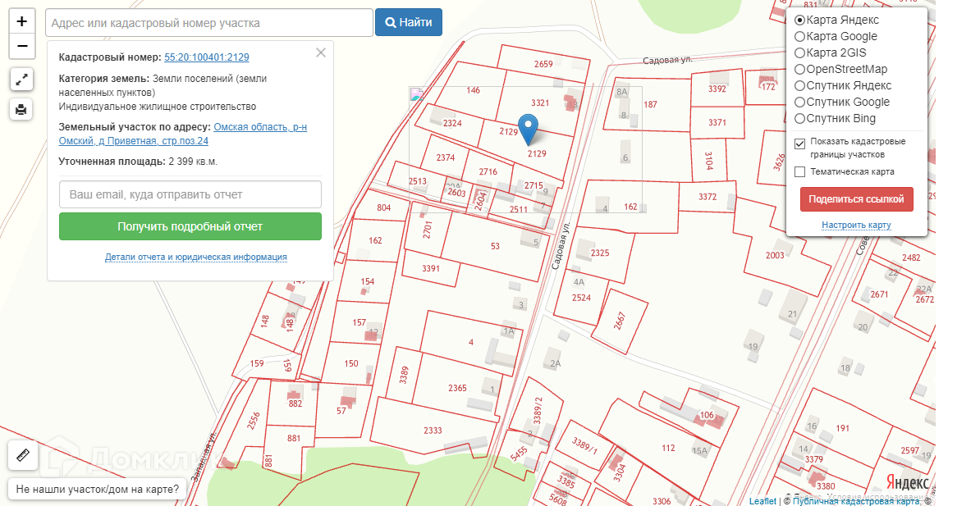Click parcel 3321 on the map
980x506 pixels.
(540, 103)
